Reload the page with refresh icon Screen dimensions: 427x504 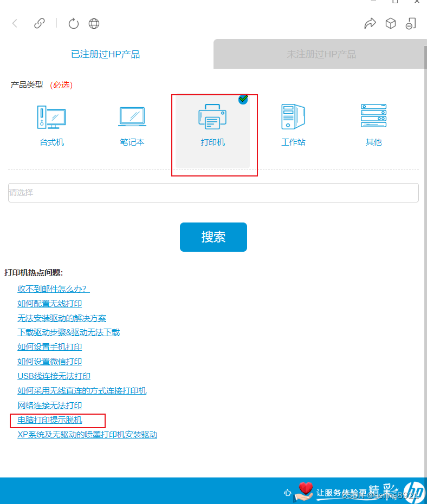pos(74,23)
